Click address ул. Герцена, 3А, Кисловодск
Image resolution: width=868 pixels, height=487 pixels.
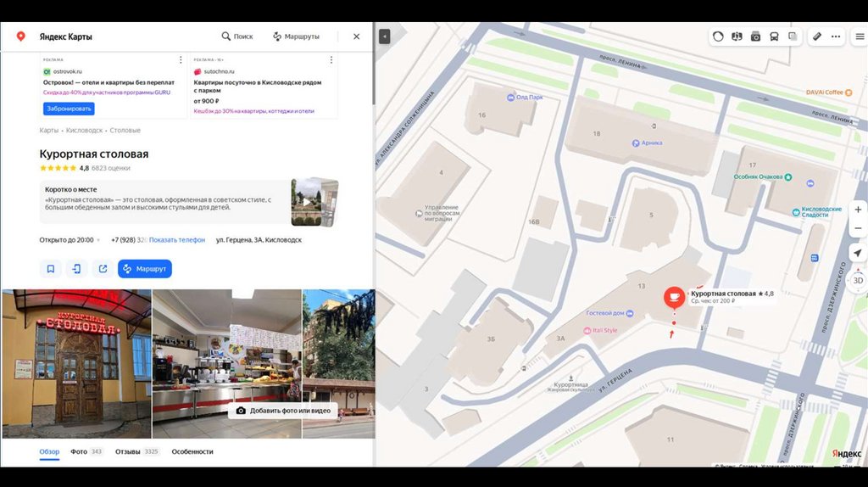pyautogui.click(x=259, y=240)
